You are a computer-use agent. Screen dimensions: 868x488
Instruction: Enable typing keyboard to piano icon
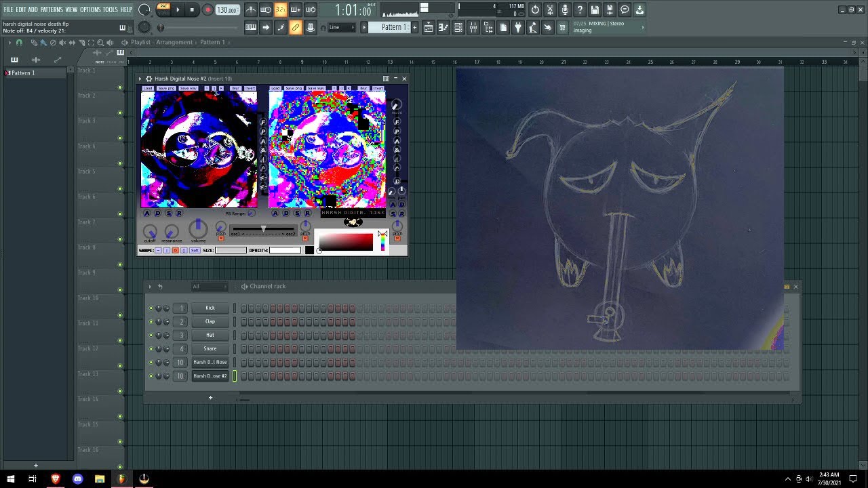tap(251, 28)
